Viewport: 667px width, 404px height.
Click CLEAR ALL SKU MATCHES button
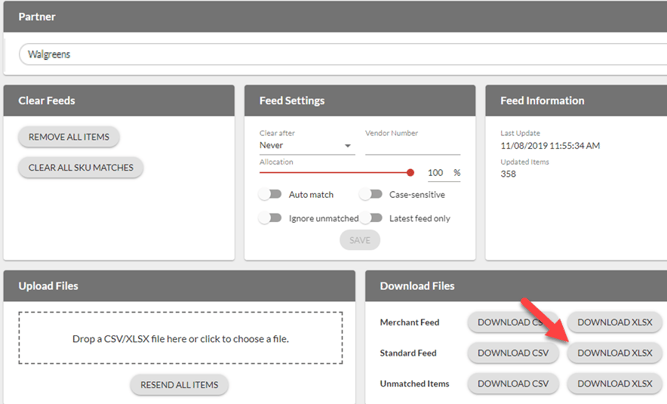[81, 168]
